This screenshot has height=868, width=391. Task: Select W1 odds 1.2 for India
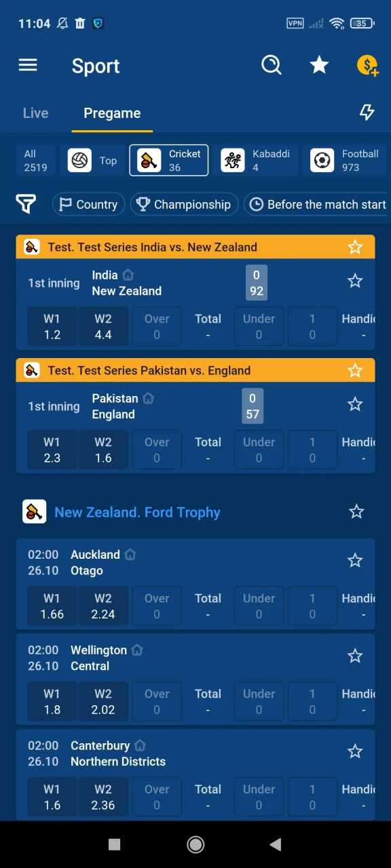point(52,326)
